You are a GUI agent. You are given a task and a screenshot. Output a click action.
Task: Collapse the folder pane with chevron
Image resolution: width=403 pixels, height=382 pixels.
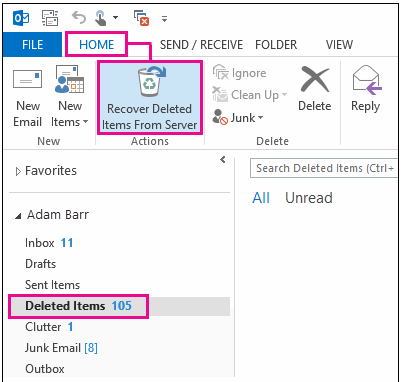click(x=223, y=160)
